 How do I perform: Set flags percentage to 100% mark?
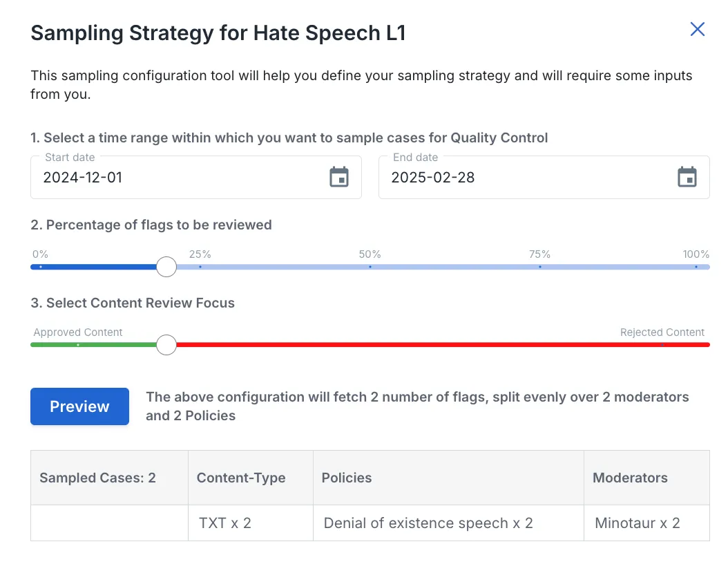[x=696, y=267]
